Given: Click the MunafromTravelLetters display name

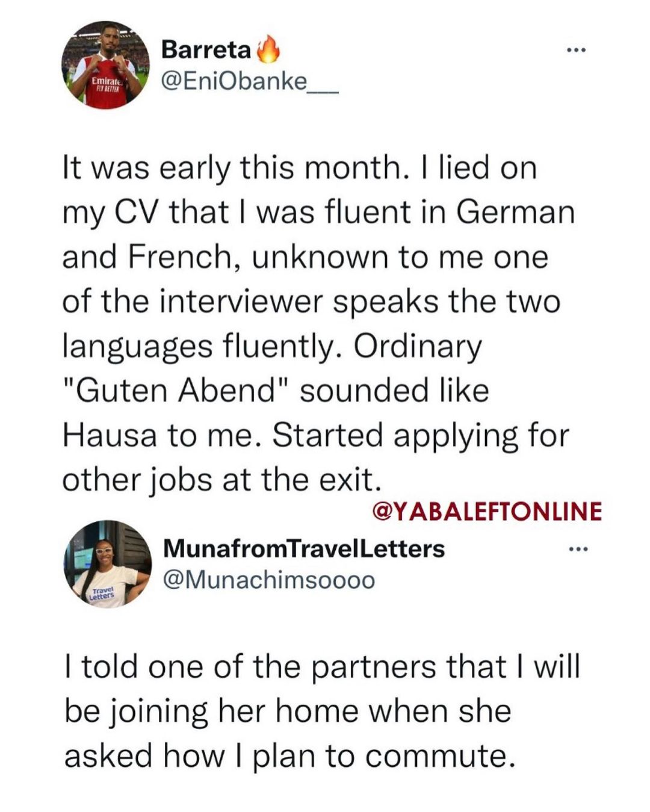Looking at the screenshot, I should (304, 548).
